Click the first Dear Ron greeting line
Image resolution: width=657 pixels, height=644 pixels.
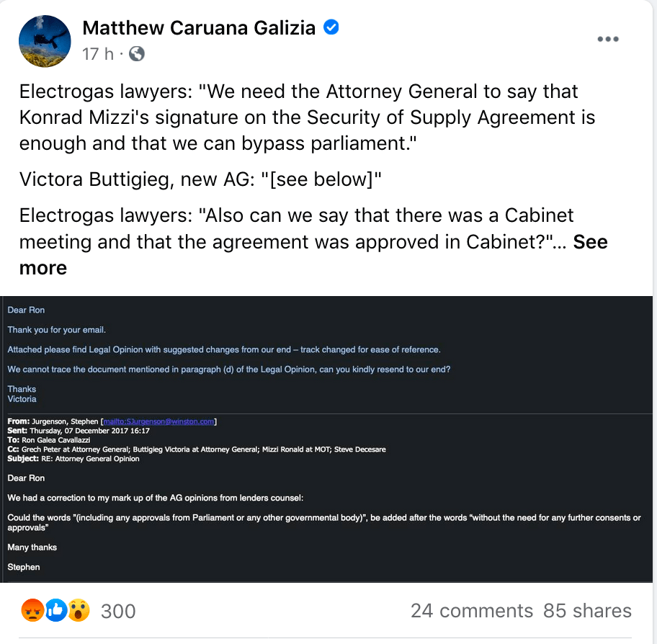(x=26, y=310)
